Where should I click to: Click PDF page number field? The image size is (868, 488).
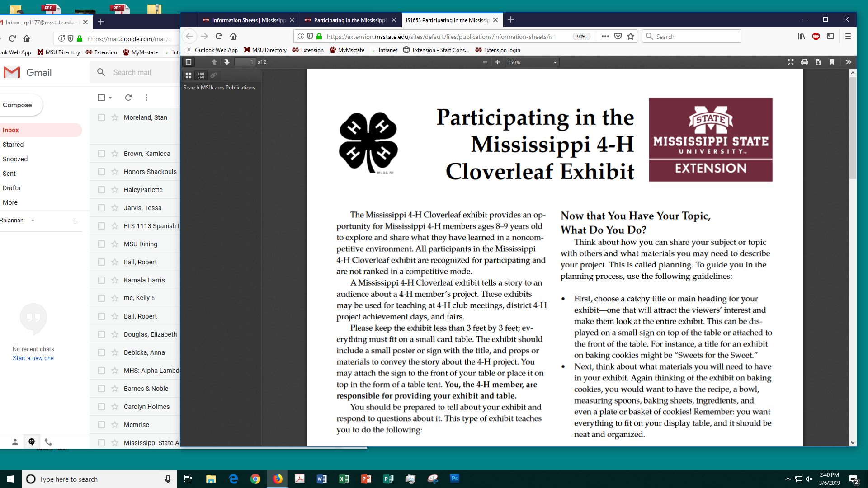click(245, 62)
